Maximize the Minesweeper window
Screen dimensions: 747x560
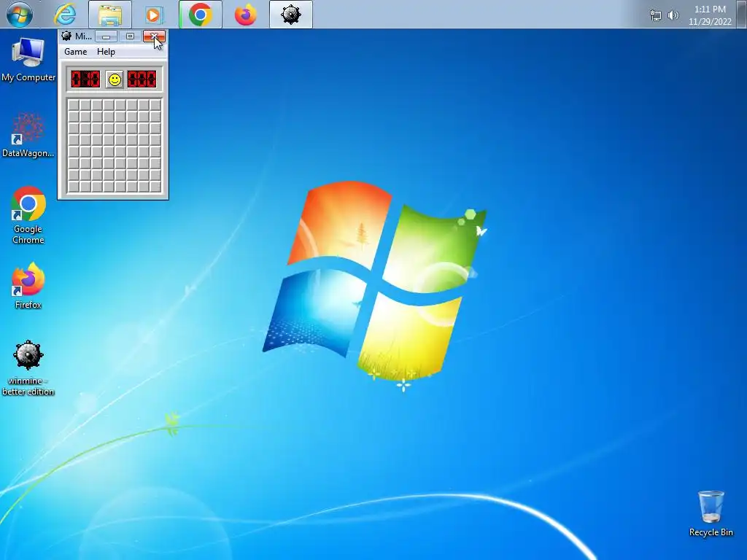tap(130, 36)
